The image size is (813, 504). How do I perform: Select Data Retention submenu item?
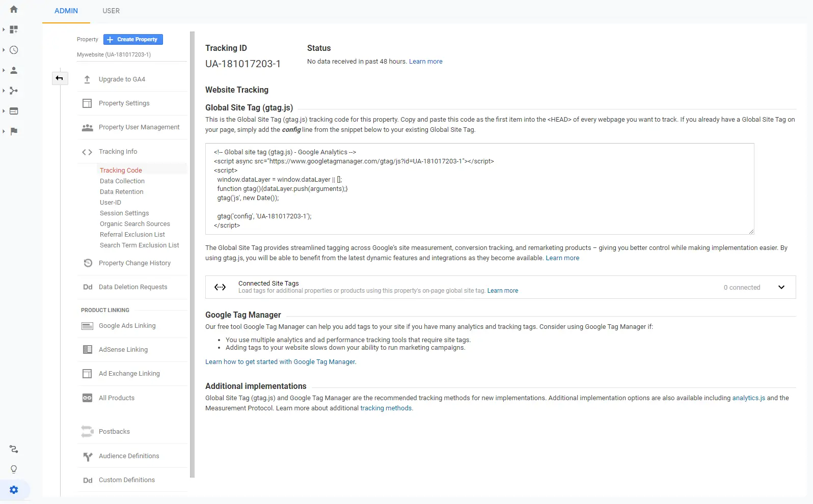point(122,192)
